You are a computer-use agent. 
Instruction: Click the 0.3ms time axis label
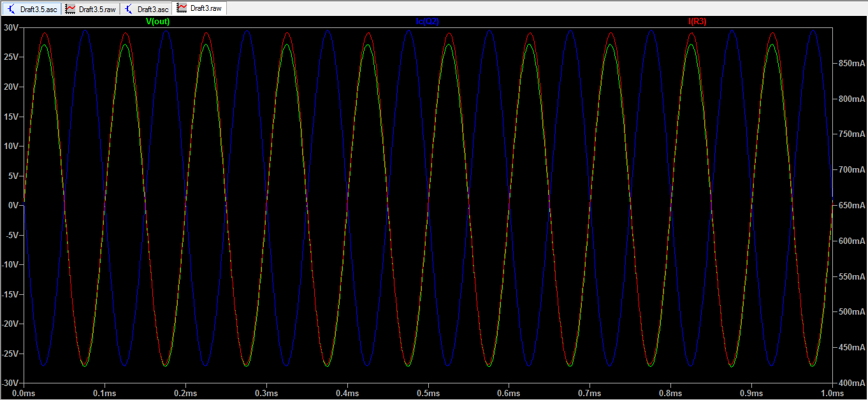(266, 394)
